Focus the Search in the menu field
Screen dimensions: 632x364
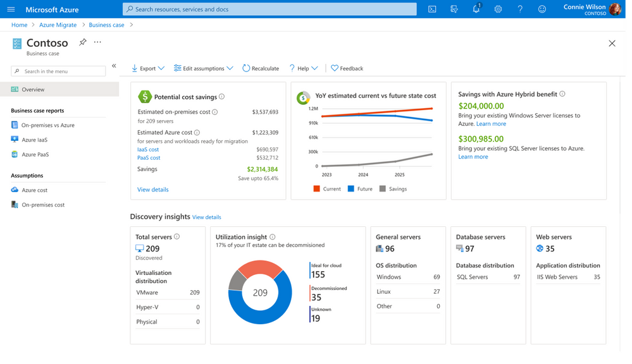pos(58,71)
